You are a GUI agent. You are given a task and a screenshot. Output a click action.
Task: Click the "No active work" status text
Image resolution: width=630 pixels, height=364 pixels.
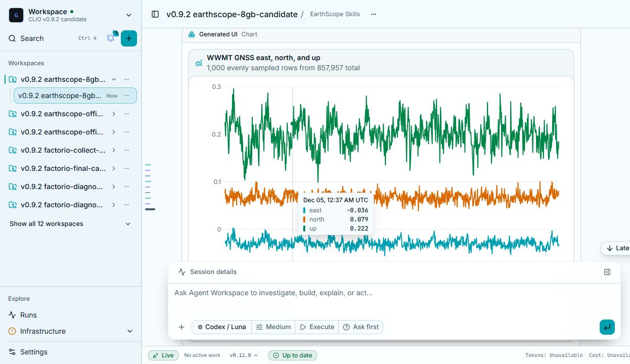click(x=202, y=355)
